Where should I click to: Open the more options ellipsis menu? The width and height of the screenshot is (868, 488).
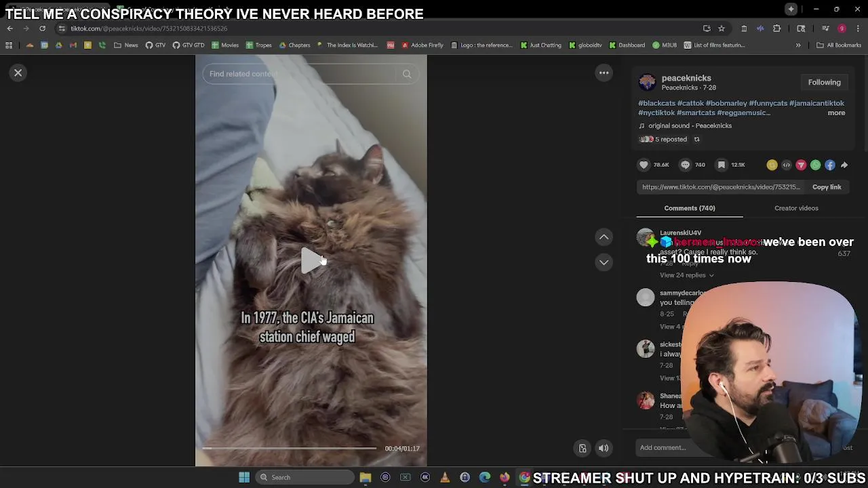[604, 73]
